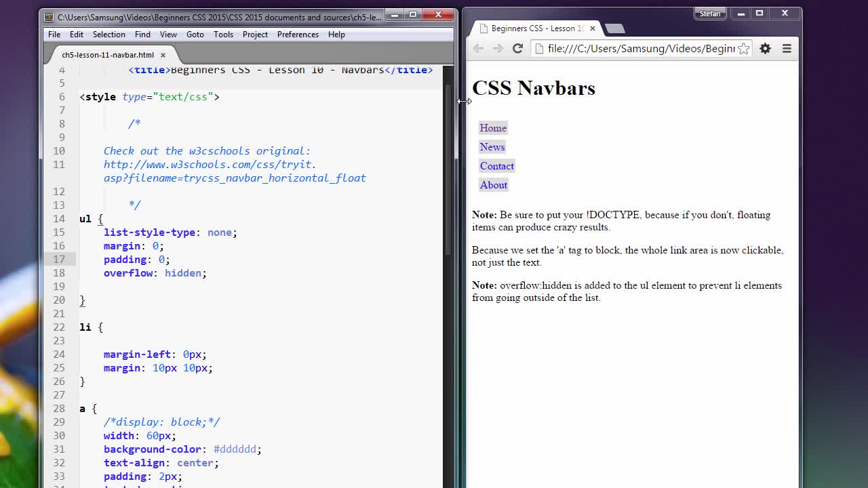Click the '/*display: block;*/' comment line
Screen dimensions: 868x488
click(x=162, y=422)
